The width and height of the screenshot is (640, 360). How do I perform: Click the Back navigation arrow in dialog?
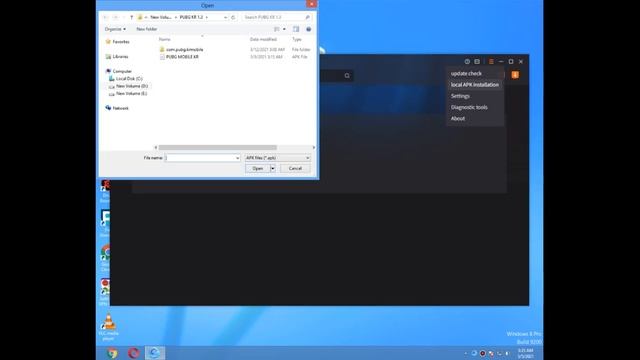coord(106,17)
